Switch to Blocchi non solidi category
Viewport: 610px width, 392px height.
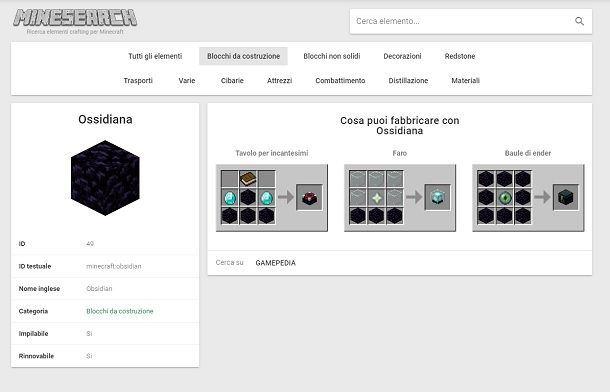tap(332, 56)
